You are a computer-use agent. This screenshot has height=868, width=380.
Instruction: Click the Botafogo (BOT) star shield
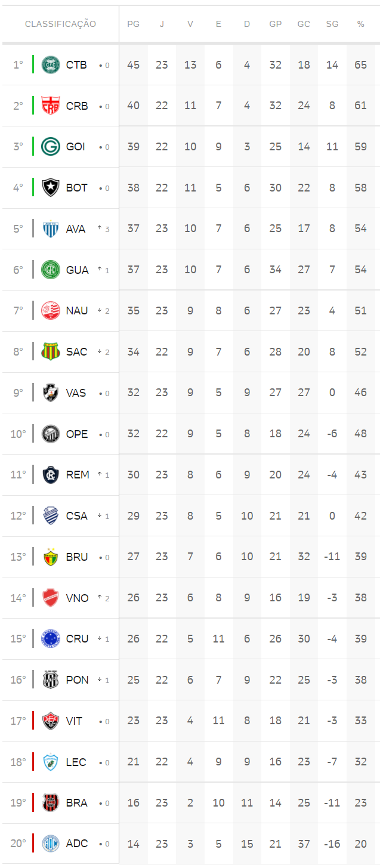coord(51,187)
